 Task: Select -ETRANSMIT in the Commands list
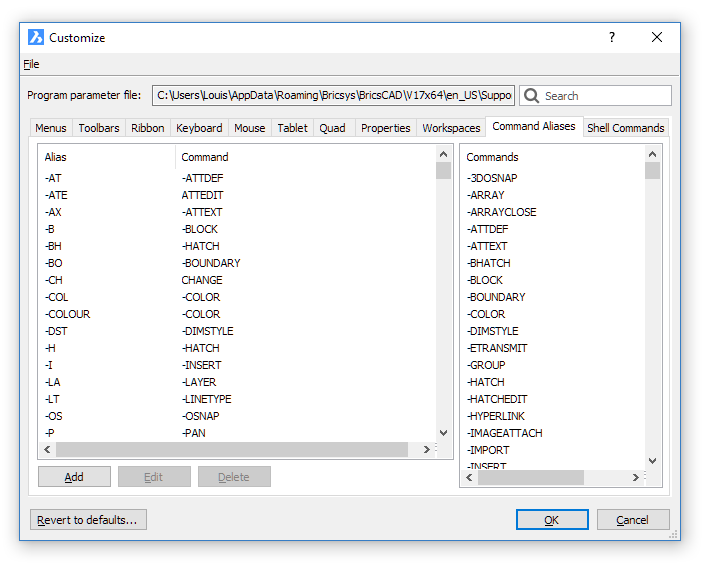click(x=497, y=348)
